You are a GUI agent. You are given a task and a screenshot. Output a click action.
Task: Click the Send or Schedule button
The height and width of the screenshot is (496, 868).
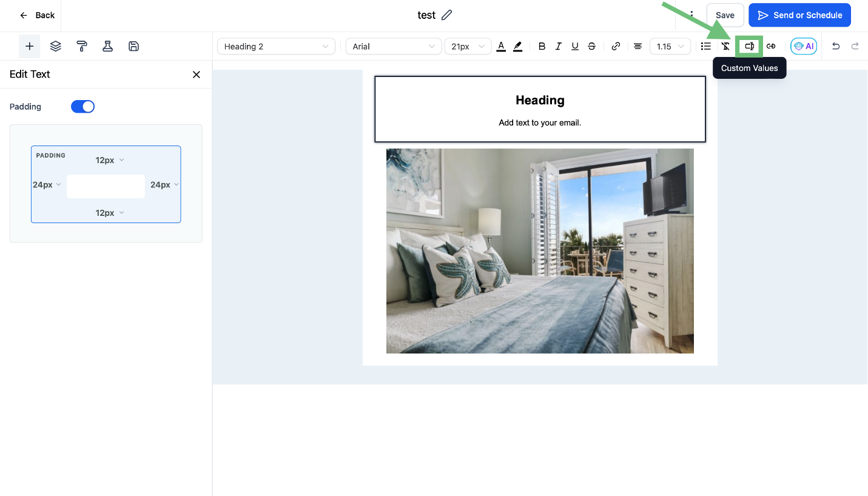(x=799, y=15)
